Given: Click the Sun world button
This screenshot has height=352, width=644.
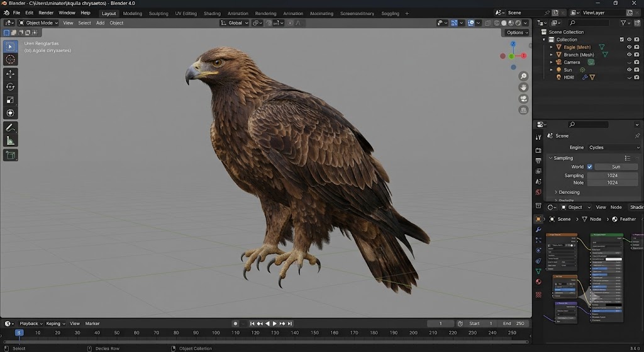Looking at the screenshot, I should [x=616, y=167].
